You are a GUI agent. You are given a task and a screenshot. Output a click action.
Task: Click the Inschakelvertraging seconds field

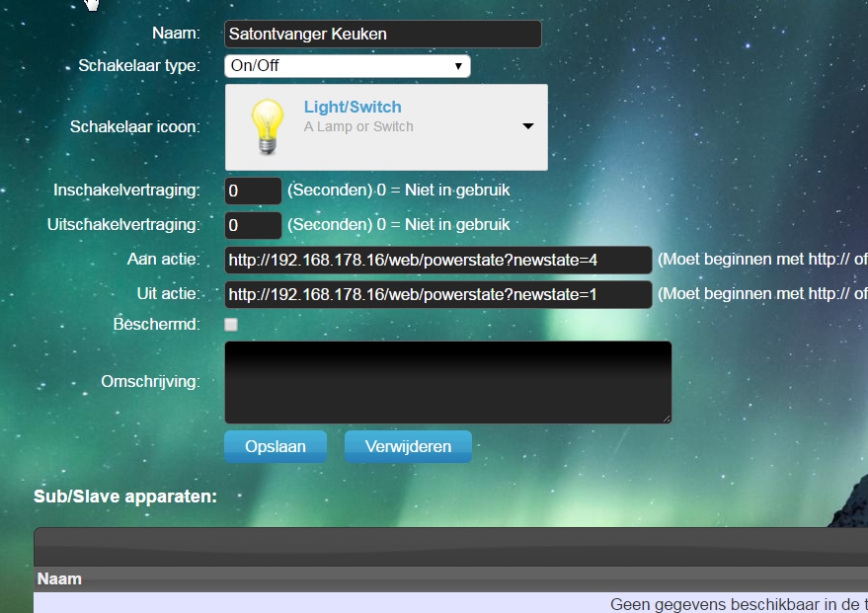click(x=253, y=191)
